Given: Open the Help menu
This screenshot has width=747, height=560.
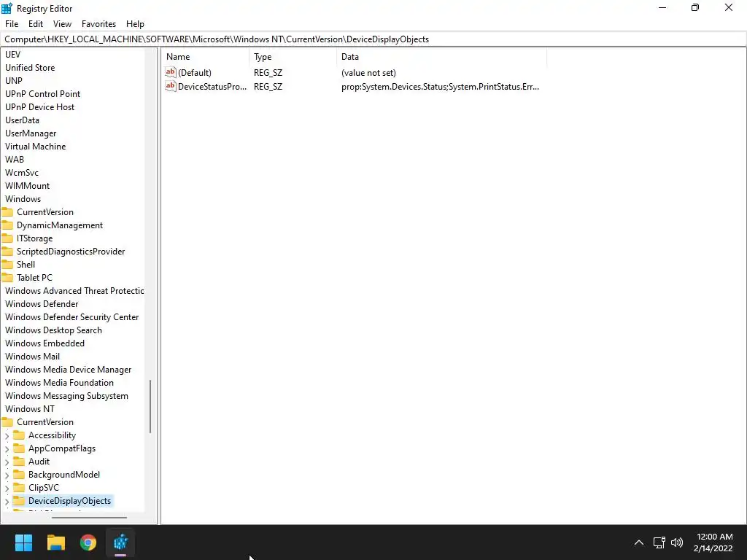Looking at the screenshot, I should pos(135,24).
